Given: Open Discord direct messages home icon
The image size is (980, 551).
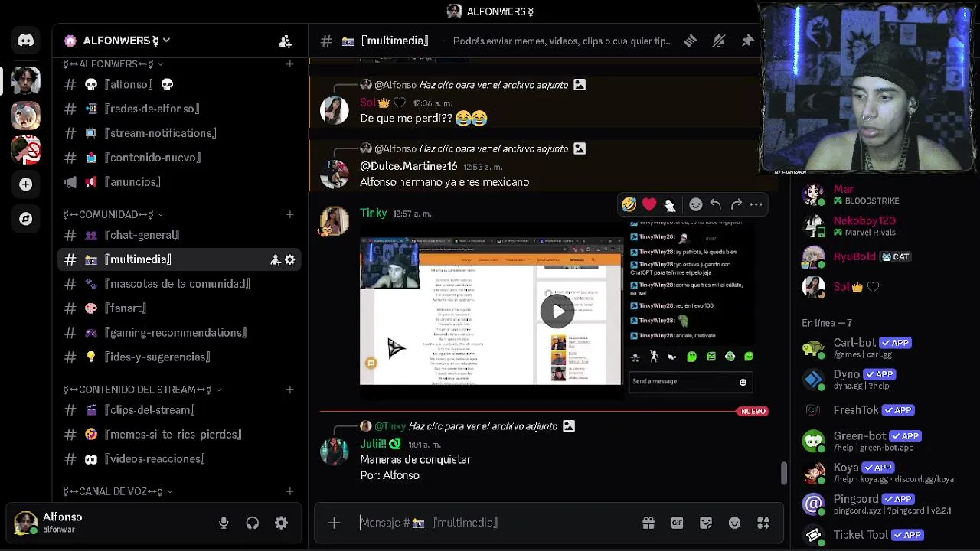Looking at the screenshot, I should click(25, 41).
